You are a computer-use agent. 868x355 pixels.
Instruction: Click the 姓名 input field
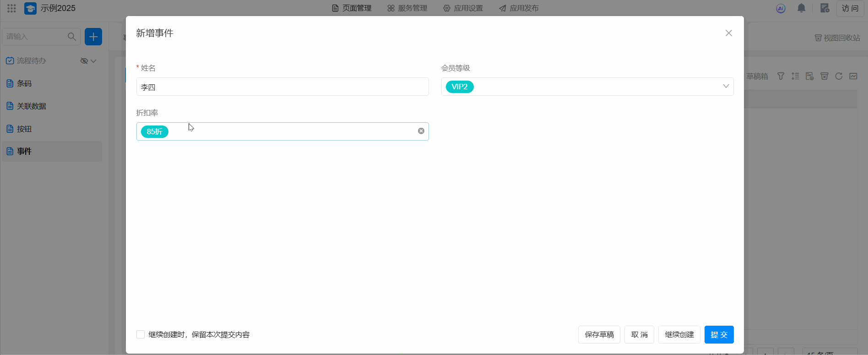282,87
